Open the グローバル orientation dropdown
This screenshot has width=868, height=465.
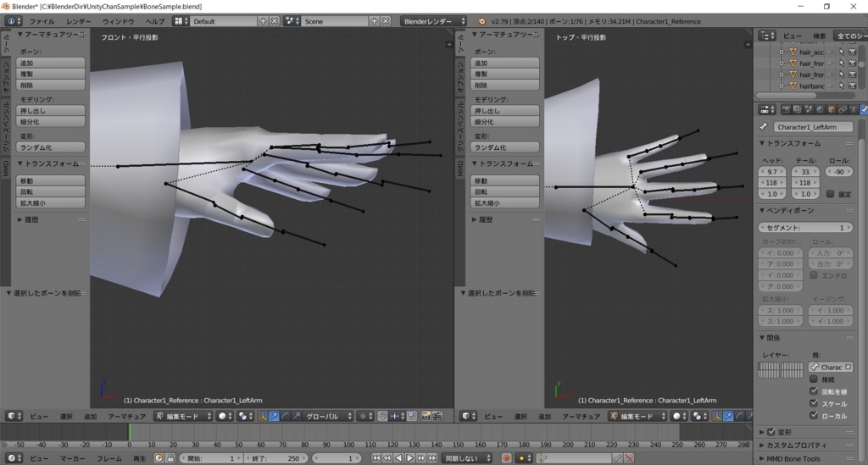click(328, 416)
